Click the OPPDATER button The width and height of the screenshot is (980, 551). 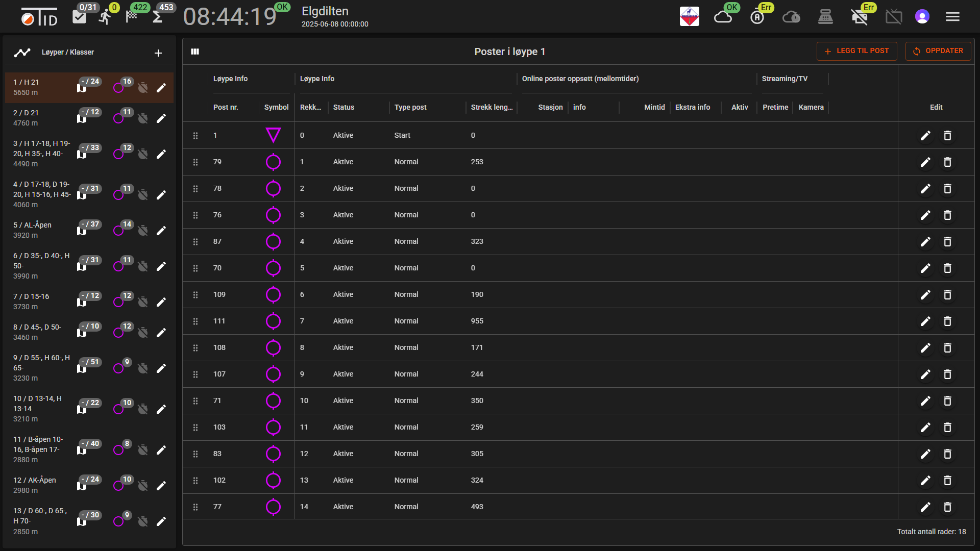click(x=938, y=51)
